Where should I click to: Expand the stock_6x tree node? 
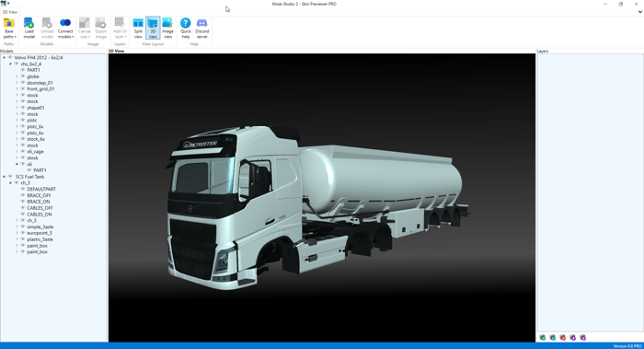click(17, 139)
